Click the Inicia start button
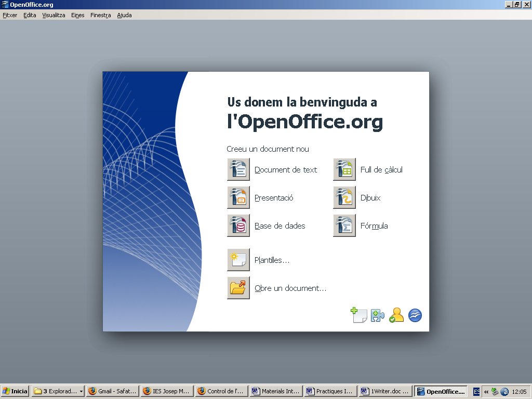Viewport: 532px width, 399px height. pyautogui.click(x=15, y=391)
